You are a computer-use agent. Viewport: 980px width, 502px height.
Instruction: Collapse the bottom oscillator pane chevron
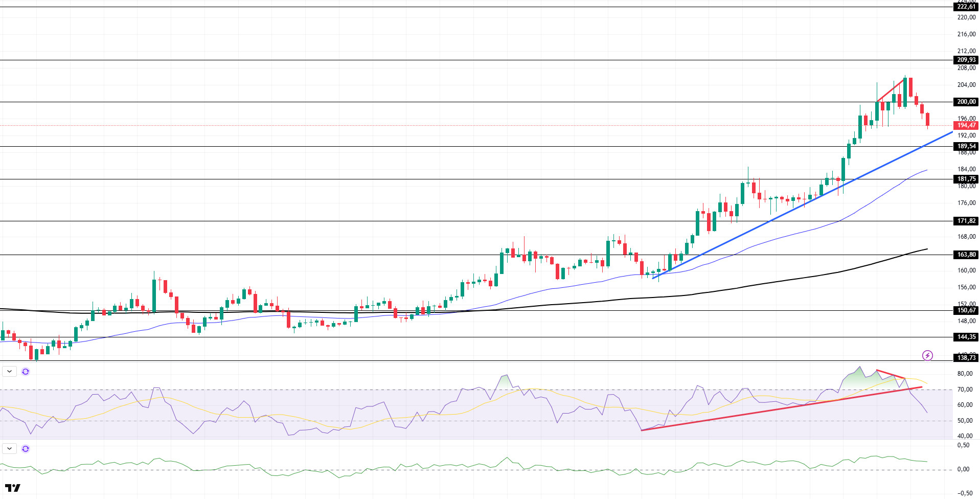9,449
